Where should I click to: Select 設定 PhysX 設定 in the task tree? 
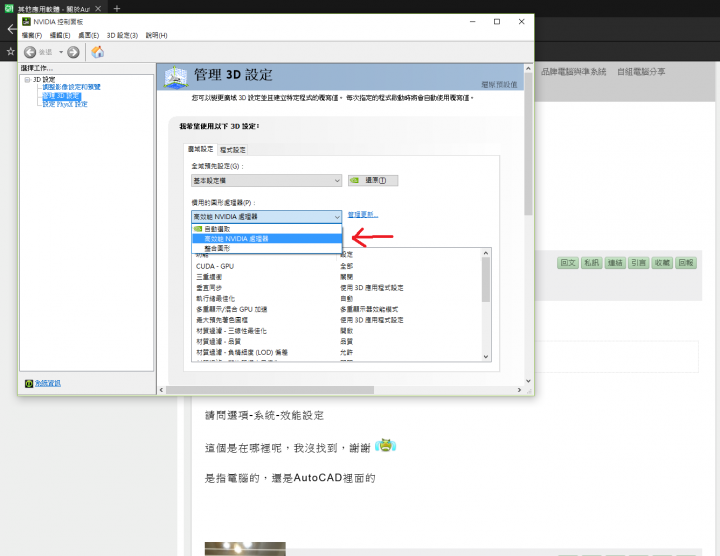click(x=65, y=104)
